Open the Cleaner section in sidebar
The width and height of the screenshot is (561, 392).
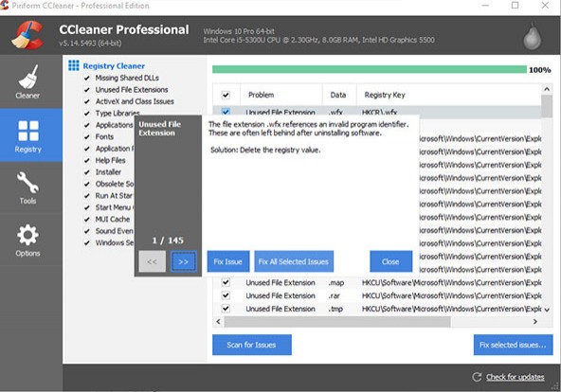(x=27, y=81)
